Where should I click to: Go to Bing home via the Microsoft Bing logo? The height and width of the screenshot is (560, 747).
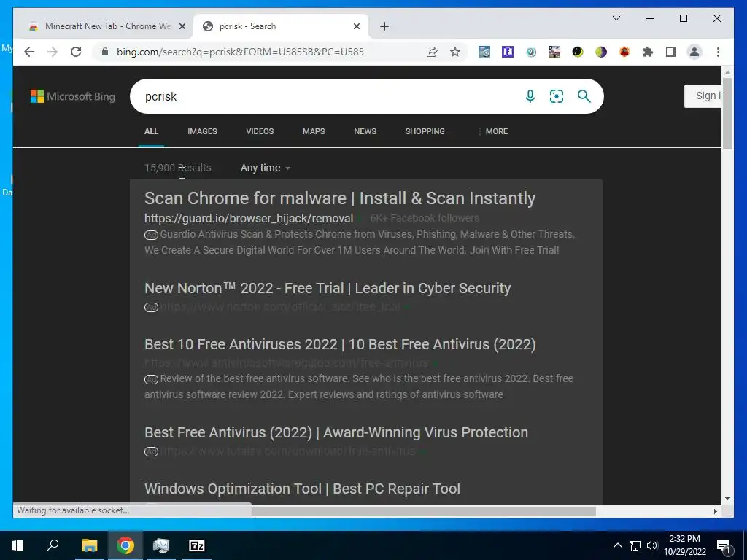pyautogui.click(x=73, y=96)
